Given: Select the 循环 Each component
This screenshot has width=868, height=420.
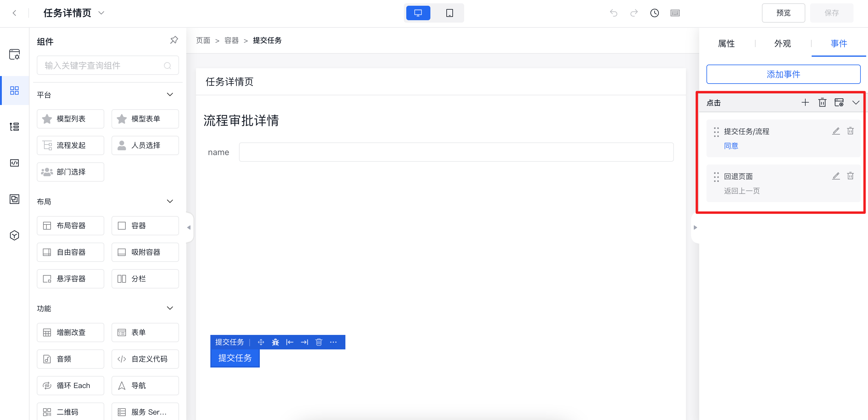Looking at the screenshot, I should pos(71,386).
